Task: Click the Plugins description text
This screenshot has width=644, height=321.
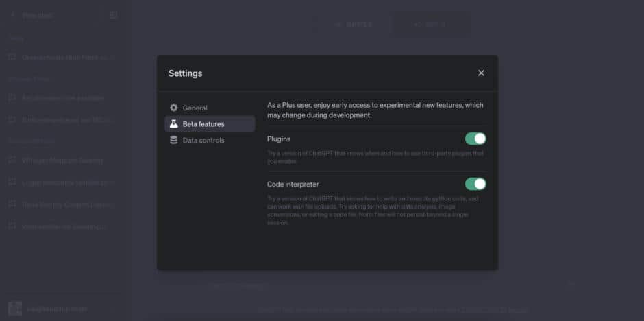Action: (375, 157)
